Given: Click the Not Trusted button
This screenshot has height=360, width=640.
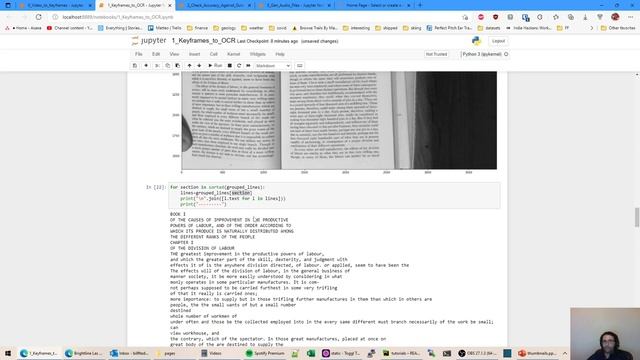Looking at the screenshot, I should (x=436, y=54).
